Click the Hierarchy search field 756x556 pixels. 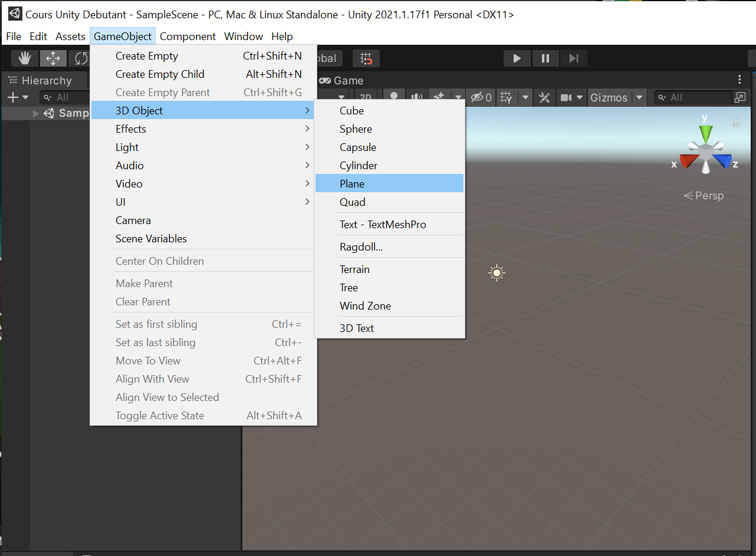tap(65, 97)
